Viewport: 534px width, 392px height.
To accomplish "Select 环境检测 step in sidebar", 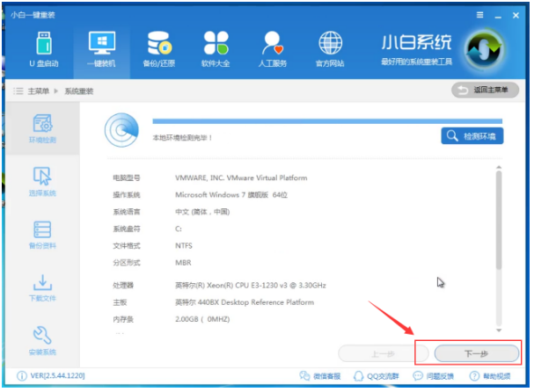I will 42,128.
